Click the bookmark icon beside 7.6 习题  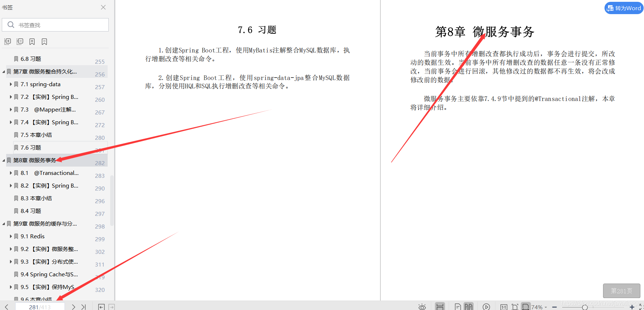16,147
